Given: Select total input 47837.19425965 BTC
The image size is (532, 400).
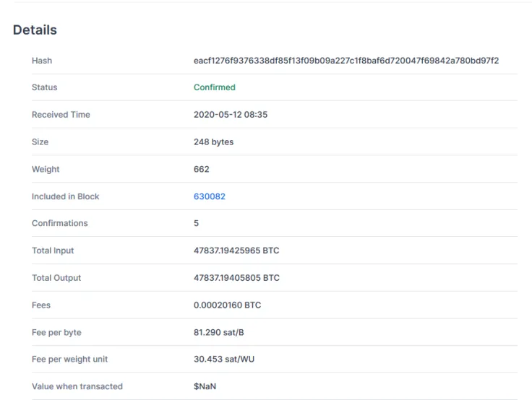Looking at the screenshot, I should (x=236, y=251).
